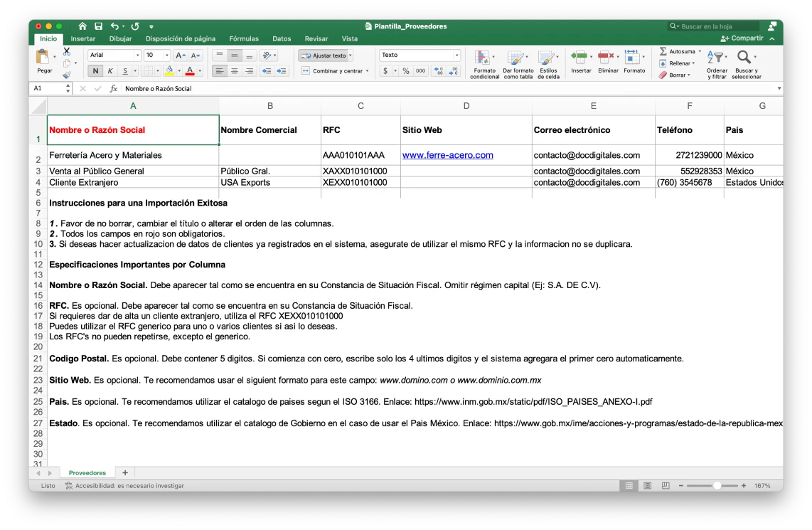Viewport: 812px width, 530px height.
Task: Switch to the Insertar tab
Action: (83, 39)
